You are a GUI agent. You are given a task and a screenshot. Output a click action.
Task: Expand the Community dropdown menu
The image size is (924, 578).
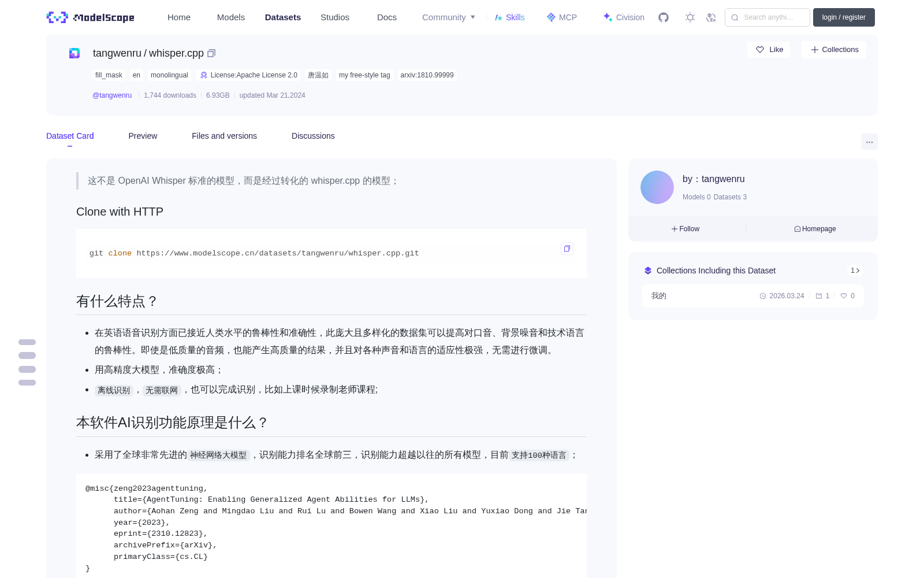pyautogui.click(x=449, y=17)
